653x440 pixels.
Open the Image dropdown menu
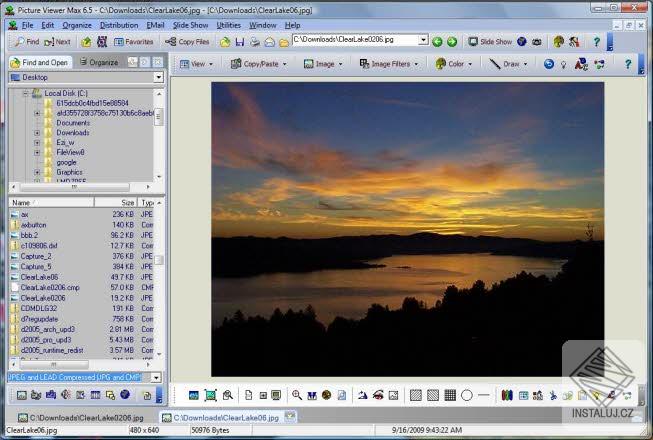pyautogui.click(x=323, y=64)
